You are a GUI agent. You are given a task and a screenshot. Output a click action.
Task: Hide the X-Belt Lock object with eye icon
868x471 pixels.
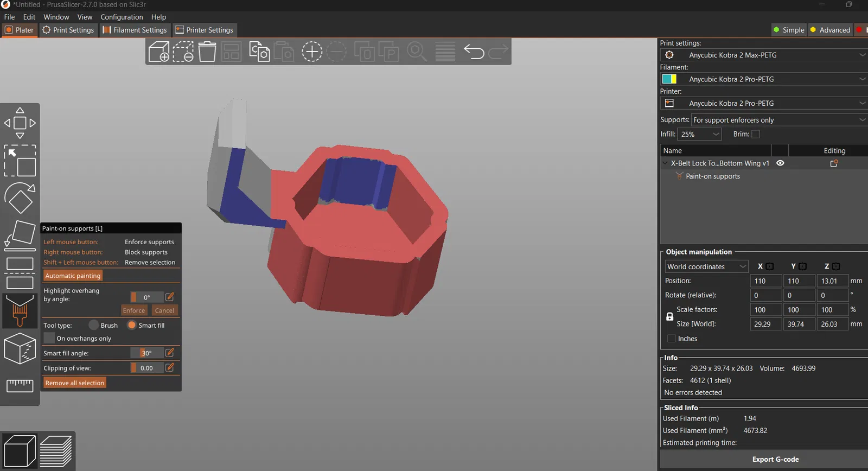(780, 163)
